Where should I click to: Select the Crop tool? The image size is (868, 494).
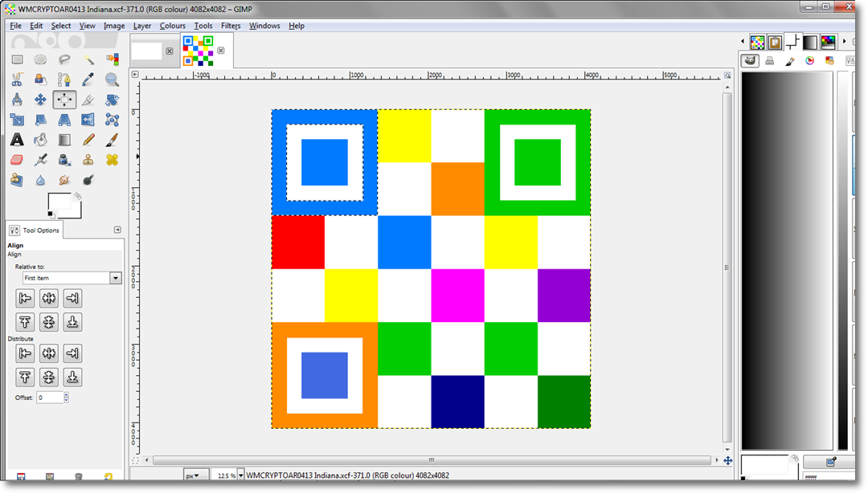pos(88,100)
